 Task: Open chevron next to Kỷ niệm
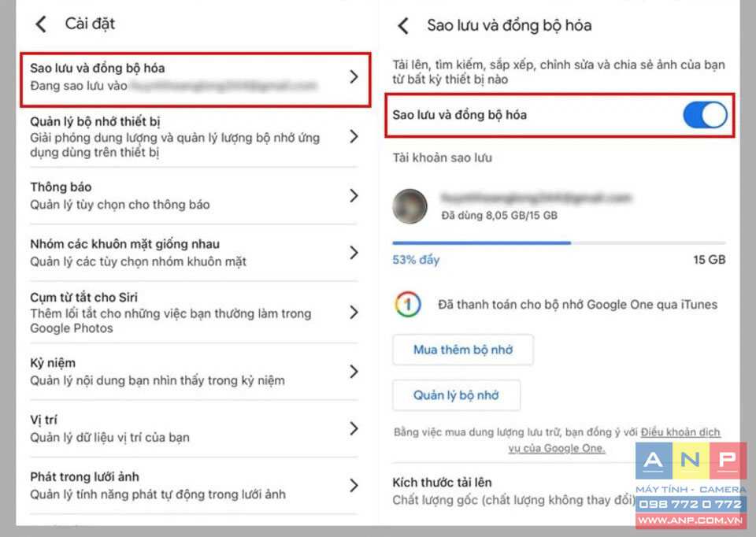coord(354,371)
